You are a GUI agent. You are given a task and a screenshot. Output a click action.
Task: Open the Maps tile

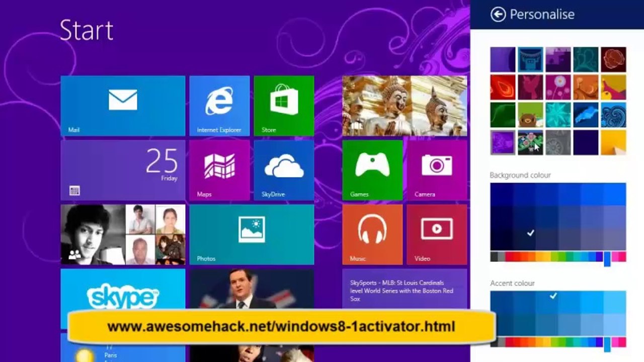219,170
